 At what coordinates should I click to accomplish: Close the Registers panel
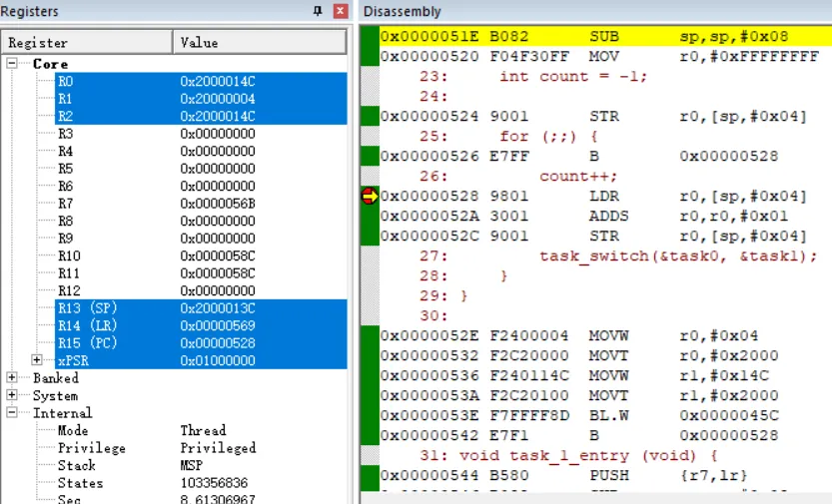tap(341, 11)
